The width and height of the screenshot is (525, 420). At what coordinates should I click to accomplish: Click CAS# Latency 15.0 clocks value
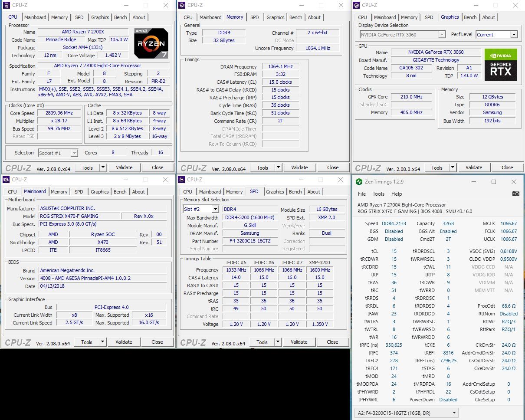coord(280,82)
